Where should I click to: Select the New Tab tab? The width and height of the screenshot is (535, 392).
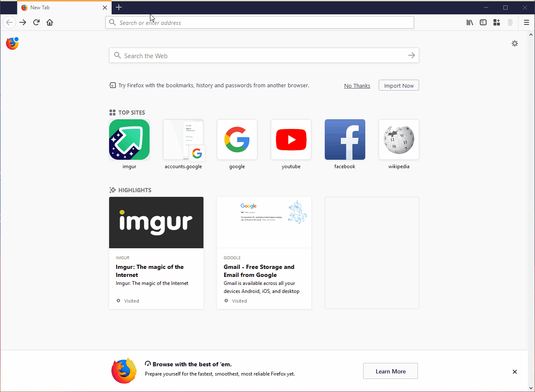tap(64, 8)
